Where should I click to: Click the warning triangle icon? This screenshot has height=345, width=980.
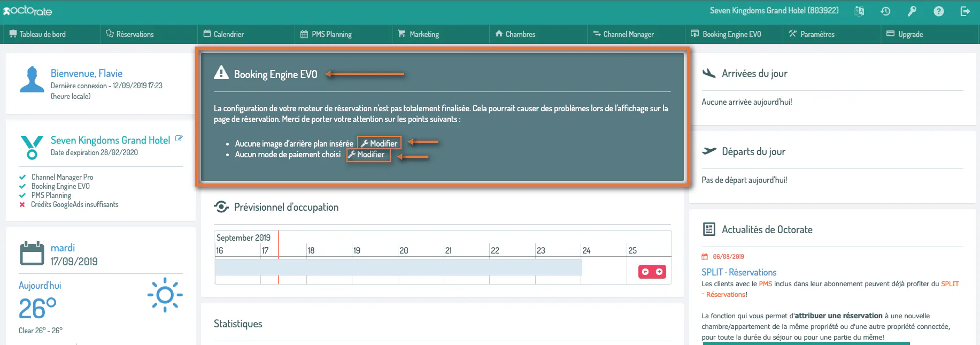pyautogui.click(x=221, y=73)
